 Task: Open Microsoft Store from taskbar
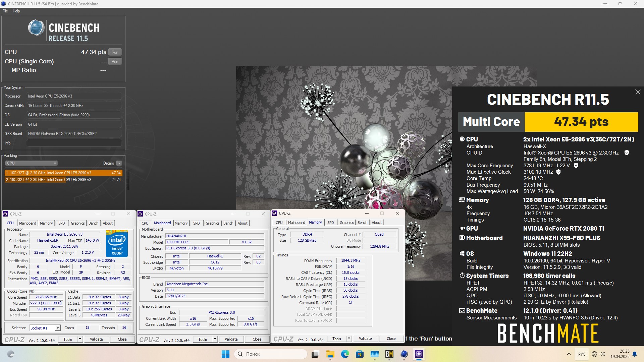coord(360,354)
